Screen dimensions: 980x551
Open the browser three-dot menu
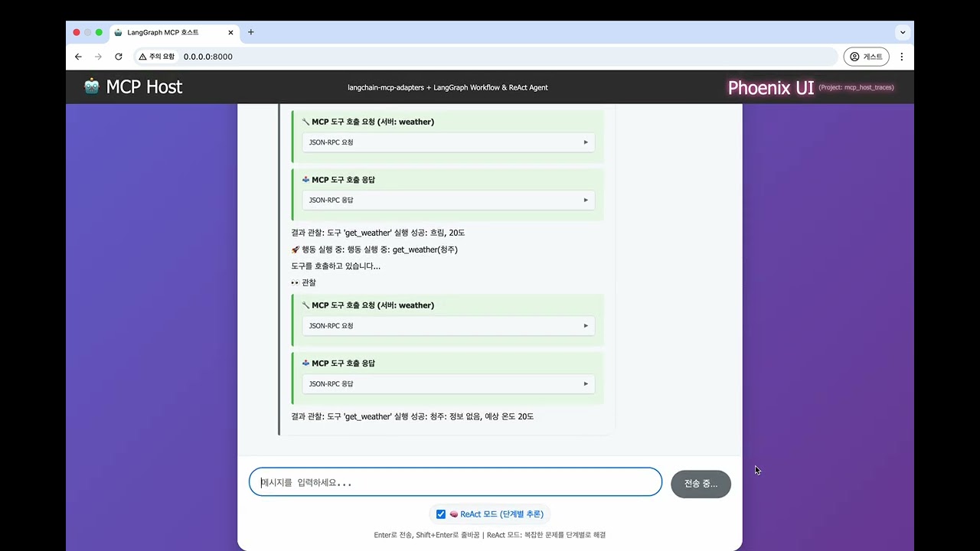(901, 57)
